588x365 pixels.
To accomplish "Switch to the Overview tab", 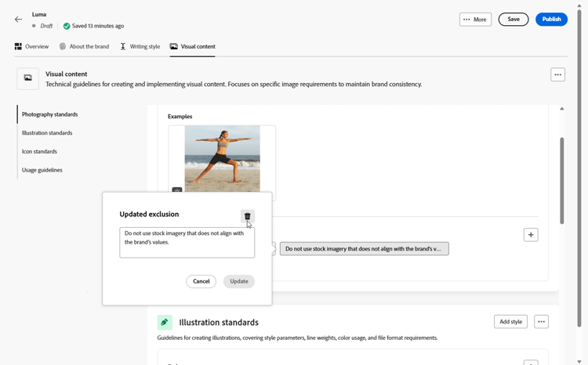I will 31,46.
